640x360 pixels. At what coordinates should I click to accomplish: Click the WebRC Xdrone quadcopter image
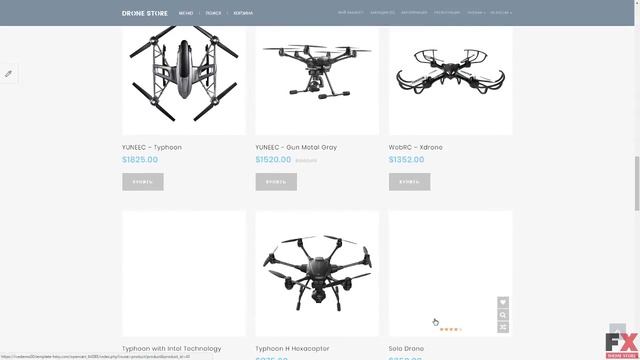tap(451, 80)
